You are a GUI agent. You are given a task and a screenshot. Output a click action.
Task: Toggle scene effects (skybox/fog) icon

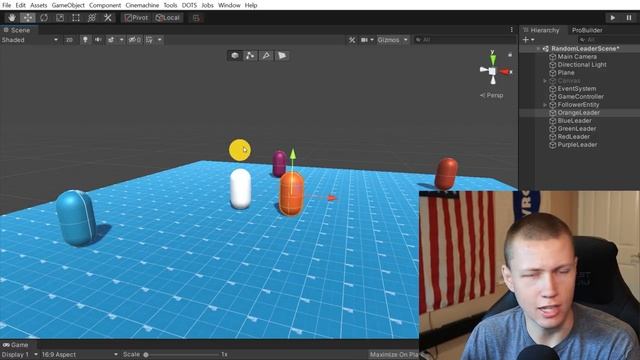tap(111, 40)
